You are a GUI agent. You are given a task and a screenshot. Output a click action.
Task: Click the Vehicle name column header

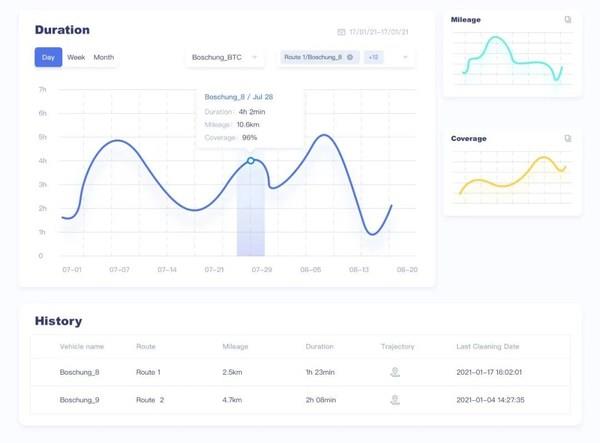tap(82, 346)
